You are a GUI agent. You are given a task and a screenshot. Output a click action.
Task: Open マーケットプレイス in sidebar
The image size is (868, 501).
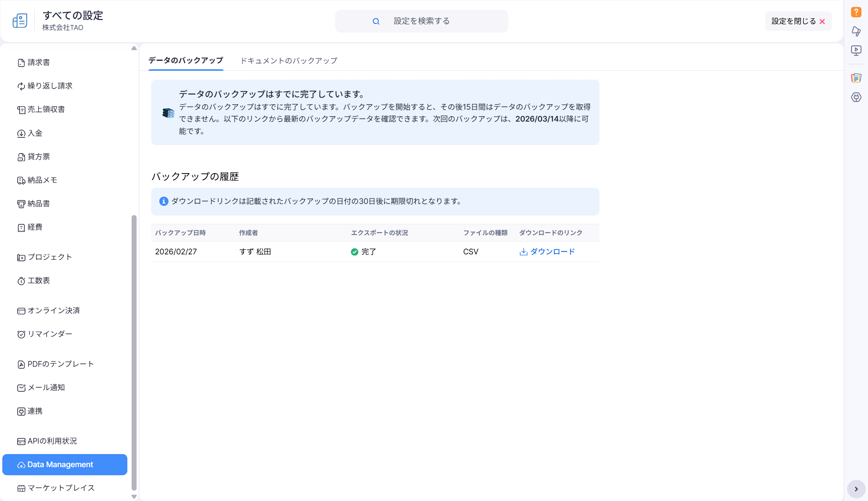point(61,488)
